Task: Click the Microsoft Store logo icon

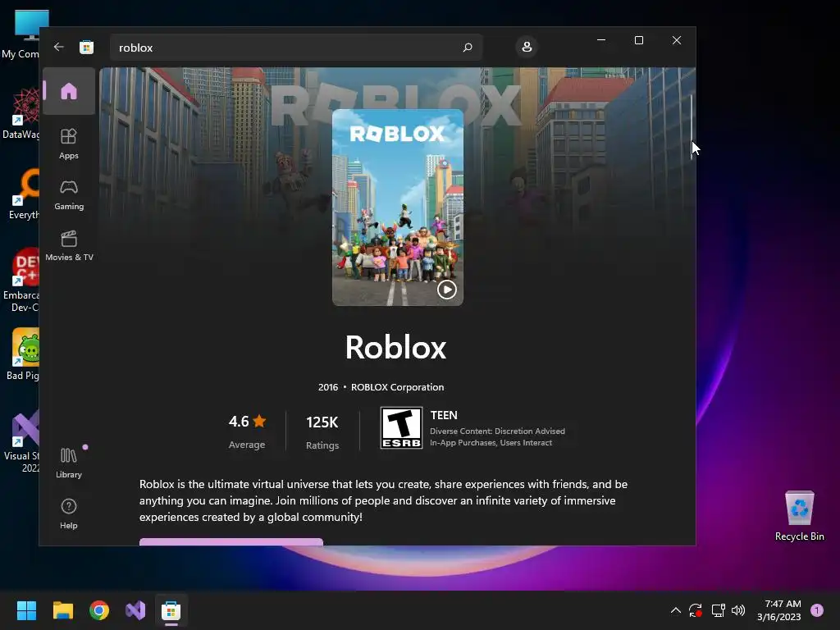Action: pyautogui.click(x=87, y=47)
